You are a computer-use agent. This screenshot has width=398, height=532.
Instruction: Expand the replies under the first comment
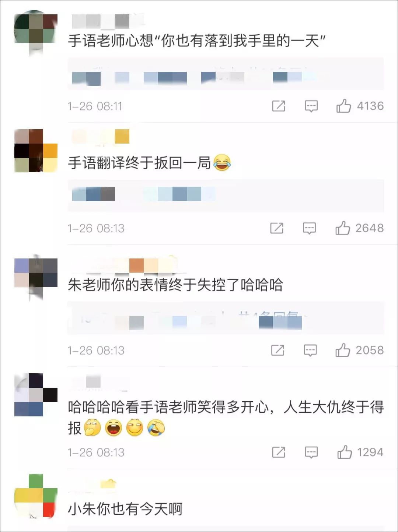[226, 74]
